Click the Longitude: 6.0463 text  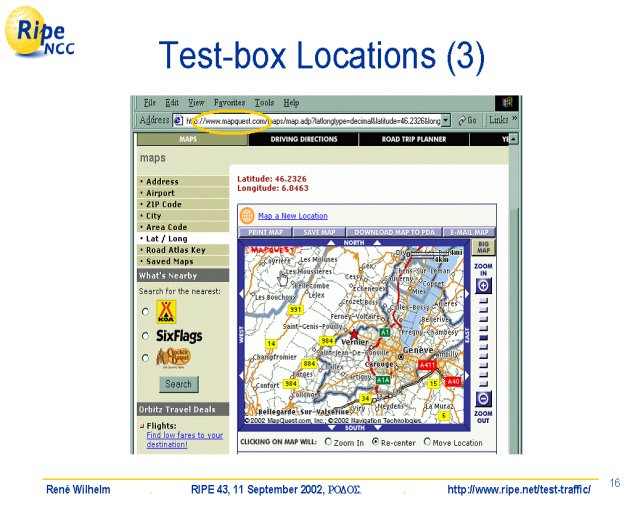(273, 188)
